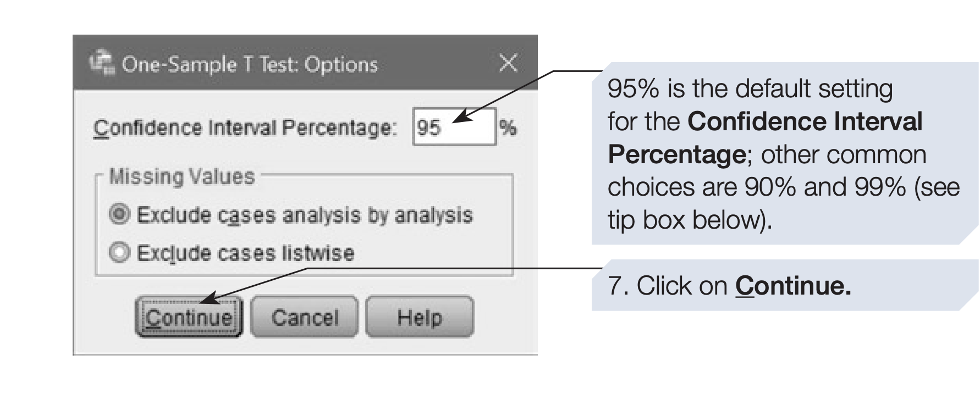Click the step 7 'Click on Continue' callout
The height and width of the screenshot is (399, 980).
[x=729, y=286]
